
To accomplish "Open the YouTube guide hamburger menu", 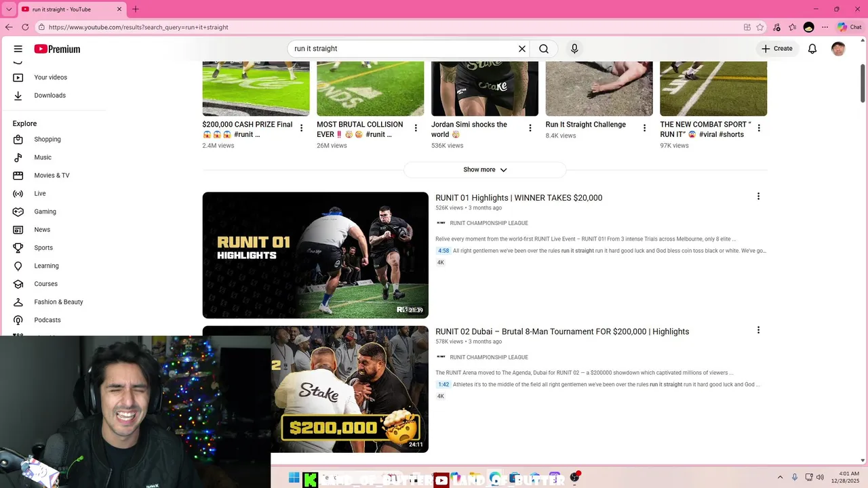I will click(18, 49).
